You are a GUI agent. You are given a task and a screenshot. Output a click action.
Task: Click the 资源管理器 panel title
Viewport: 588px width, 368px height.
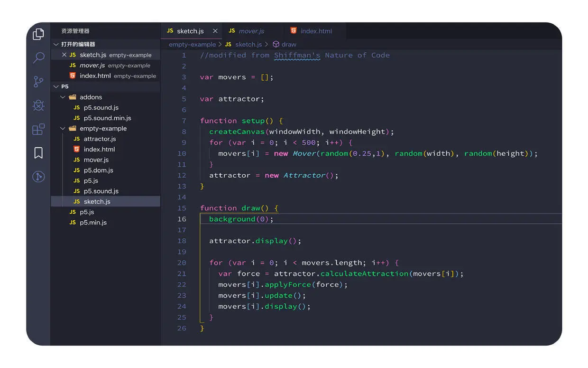coord(75,31)
